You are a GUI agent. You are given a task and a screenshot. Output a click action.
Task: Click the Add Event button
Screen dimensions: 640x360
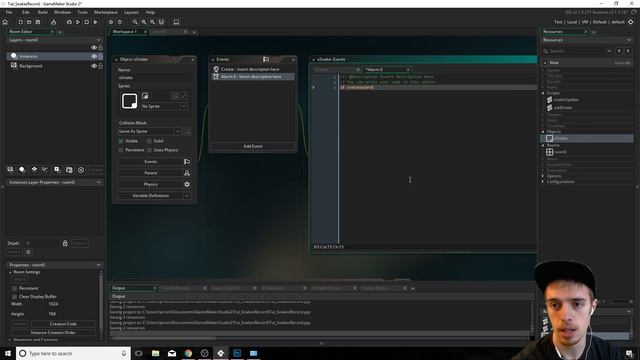click(x=253, y=146)
